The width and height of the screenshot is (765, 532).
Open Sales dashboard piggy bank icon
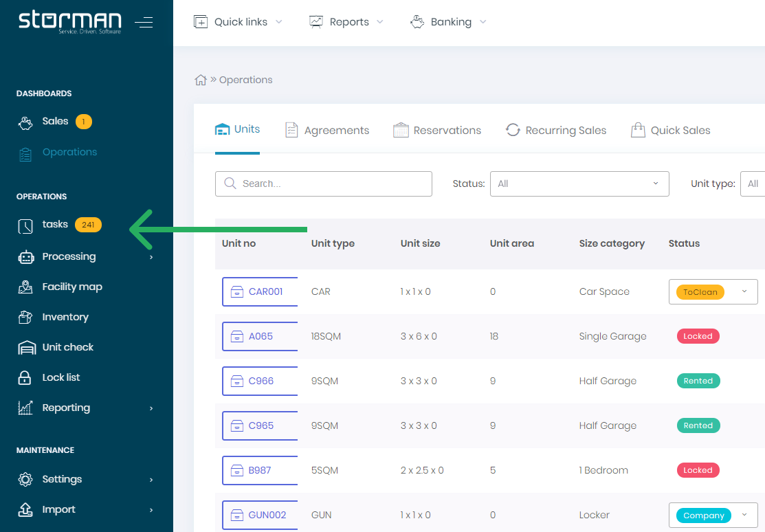(25, 122)
